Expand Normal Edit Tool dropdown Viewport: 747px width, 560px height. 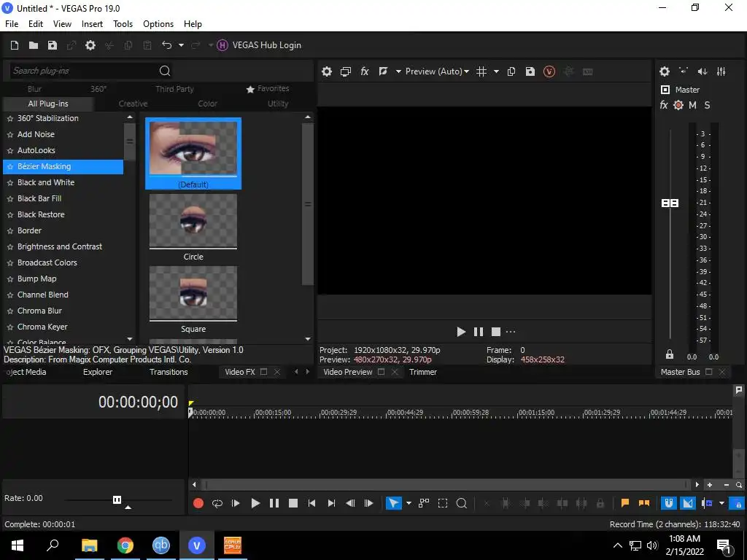pyautogui.click(x=409, y=503)
